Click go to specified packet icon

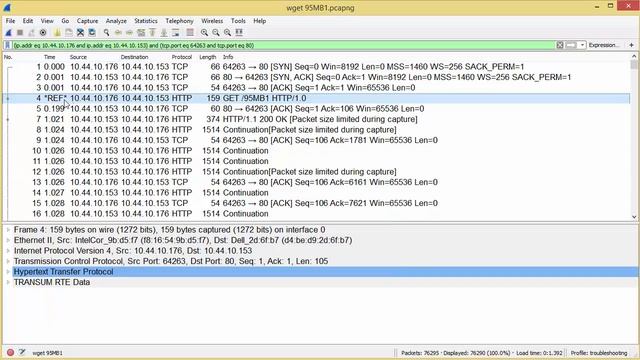(141, 33)
